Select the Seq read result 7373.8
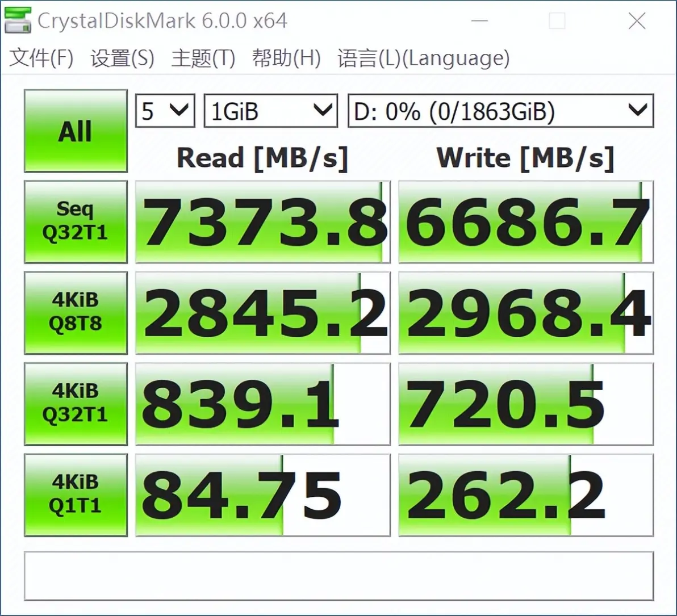Viewport: 677px width, 616px height. point(263,222)
